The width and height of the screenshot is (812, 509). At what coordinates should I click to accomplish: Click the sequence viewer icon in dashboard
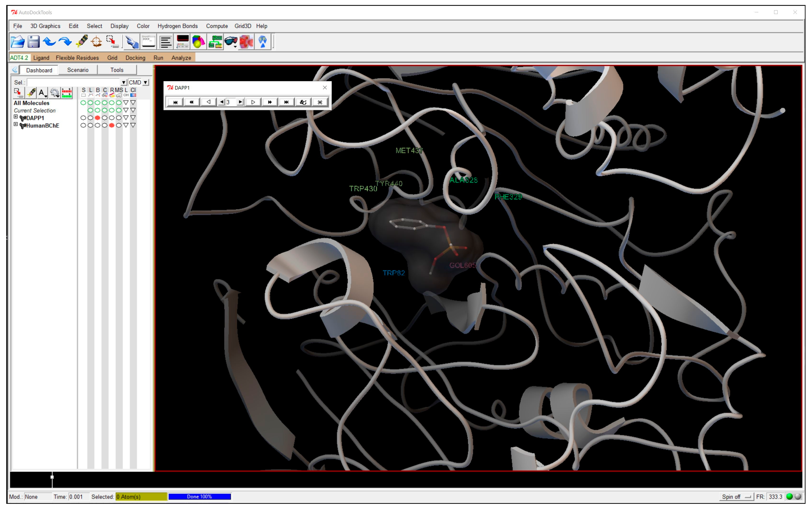pyautogui.click(x=67, y=93)
